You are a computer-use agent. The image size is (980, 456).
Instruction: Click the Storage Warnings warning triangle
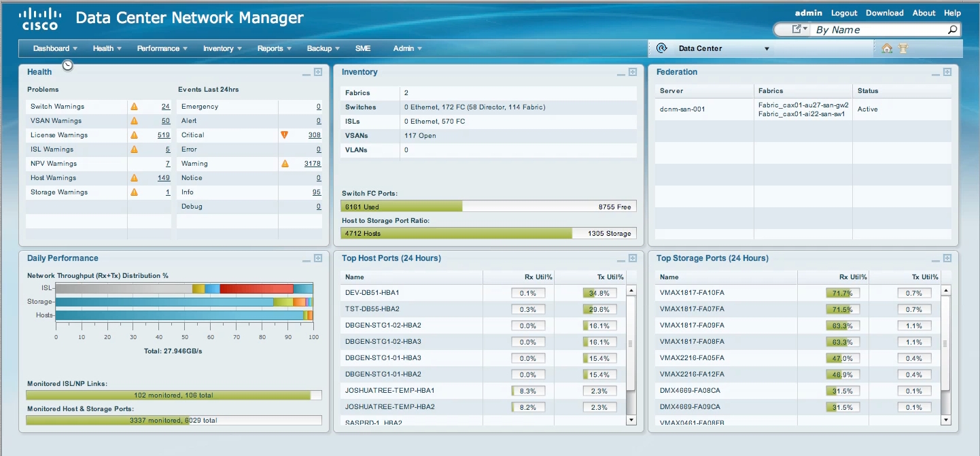tap(134, 192)
